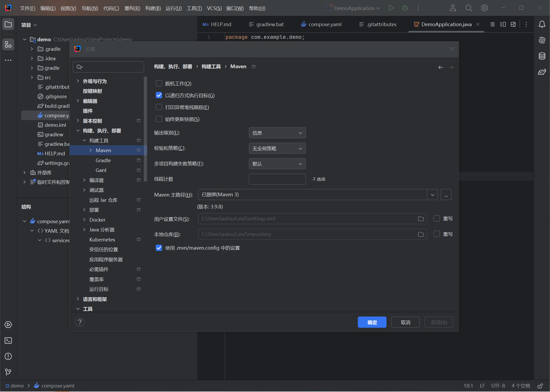Open the 输出级别 dropdown

[277, 133]
